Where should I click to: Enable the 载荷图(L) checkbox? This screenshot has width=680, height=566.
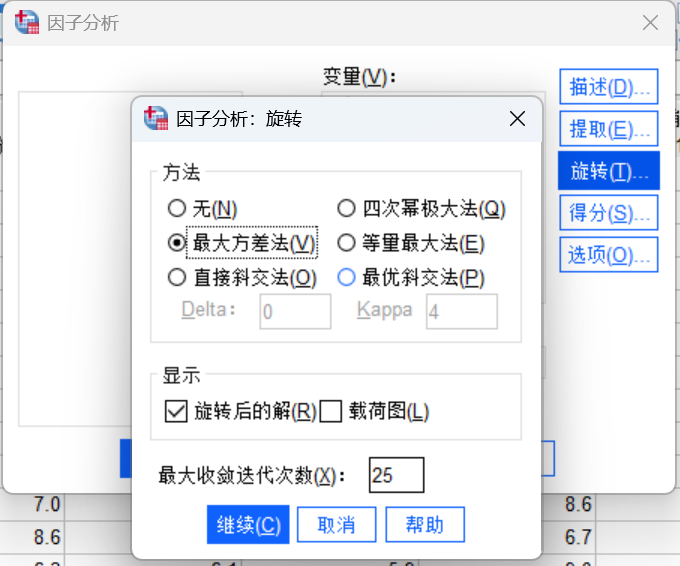(x=330, y=411)
